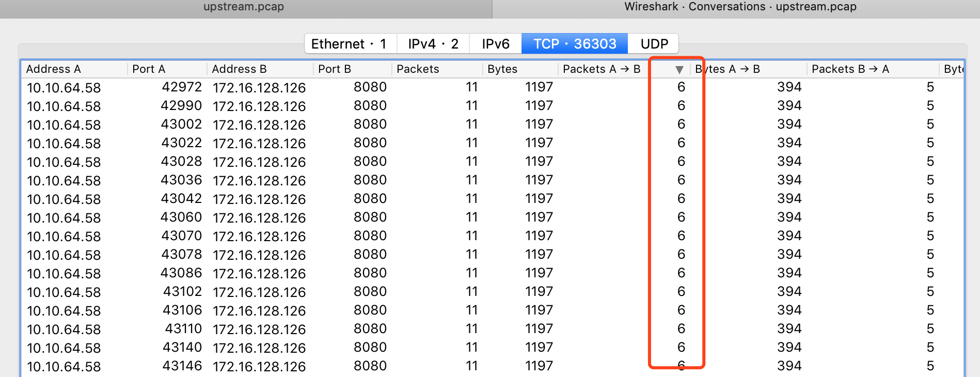Choose the port 43110 cell
Viewport: 980px width, 377px height.
tap(183, 329)
